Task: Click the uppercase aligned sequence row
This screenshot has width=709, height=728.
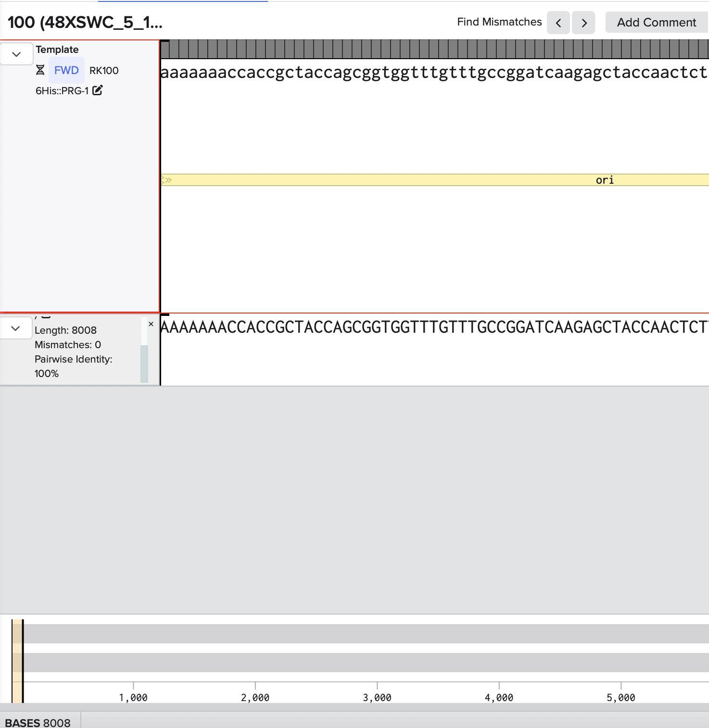Action: pyautogui.click(x=433, y=327)
